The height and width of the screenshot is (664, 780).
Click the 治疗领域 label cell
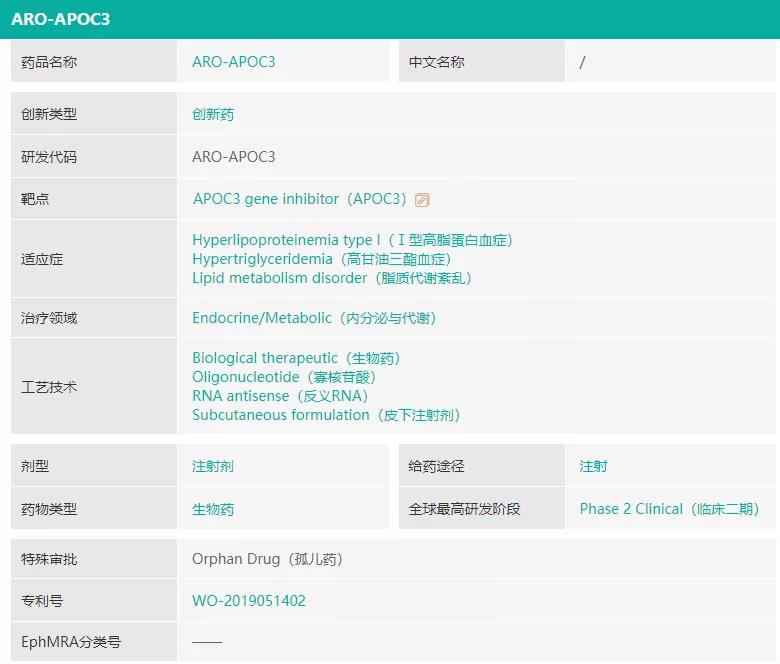pos(94,318)
